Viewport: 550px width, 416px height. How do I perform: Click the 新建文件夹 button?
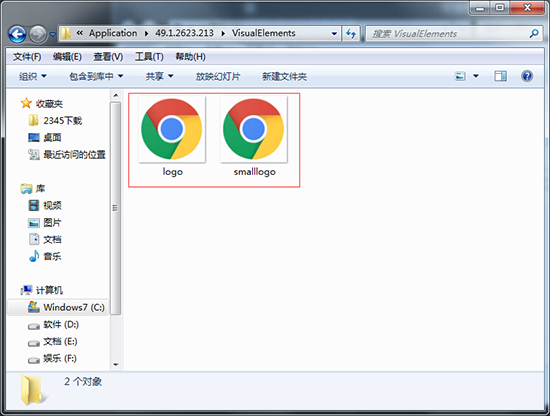[x=284, y=76]
